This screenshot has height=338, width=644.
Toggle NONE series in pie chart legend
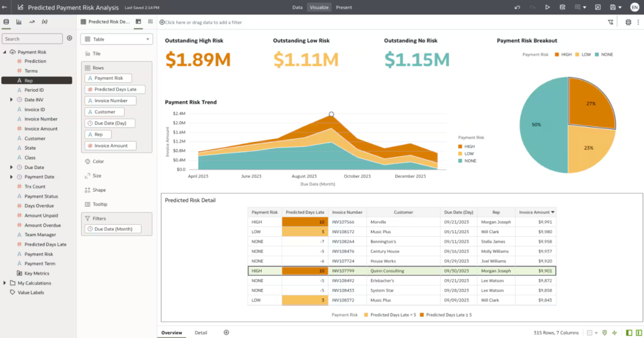pyautogui.click(x=603, y=55)
